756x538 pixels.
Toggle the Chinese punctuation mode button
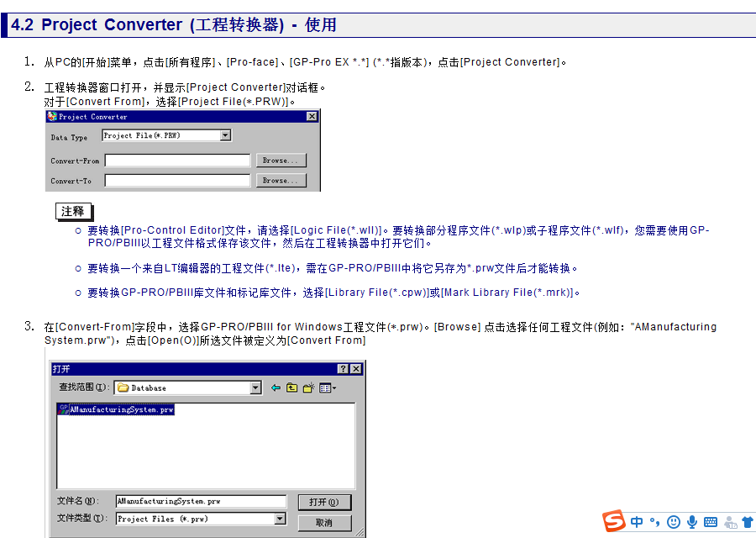[655, 522]
